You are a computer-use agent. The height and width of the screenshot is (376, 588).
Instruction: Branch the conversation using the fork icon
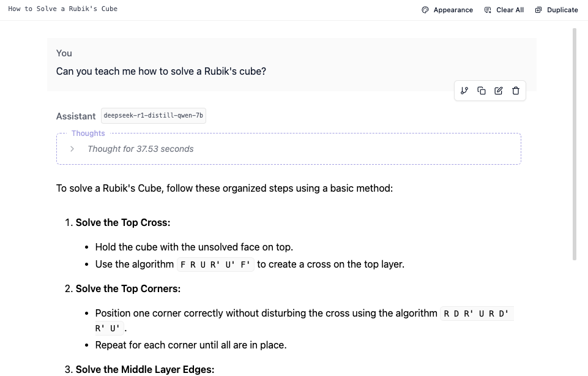tap(464, 91)
